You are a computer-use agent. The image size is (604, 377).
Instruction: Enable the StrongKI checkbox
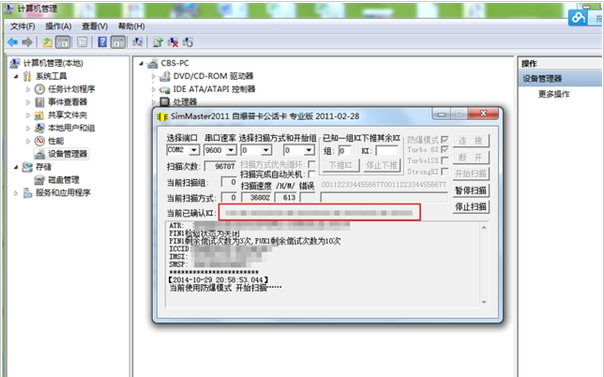[444, 171]
